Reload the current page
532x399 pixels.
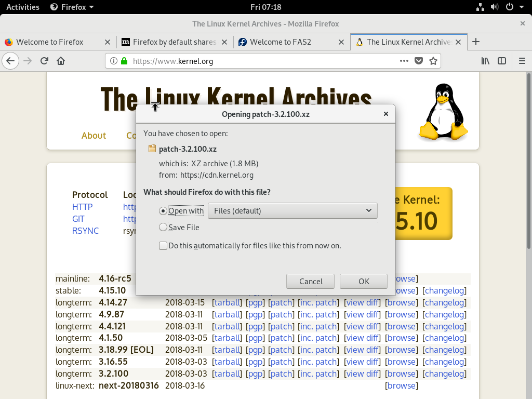pyautogui.click(x=44, y=61)
